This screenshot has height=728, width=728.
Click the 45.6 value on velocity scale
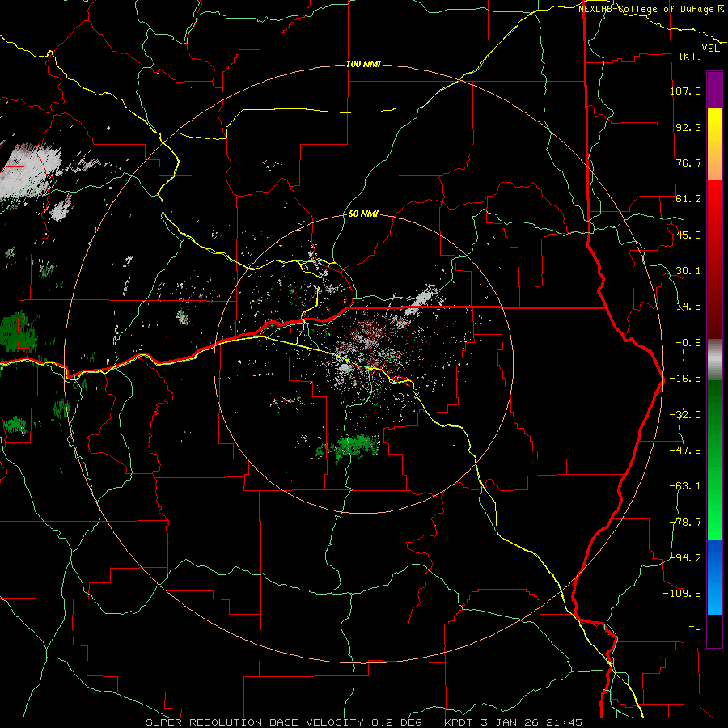coord(688,235)
